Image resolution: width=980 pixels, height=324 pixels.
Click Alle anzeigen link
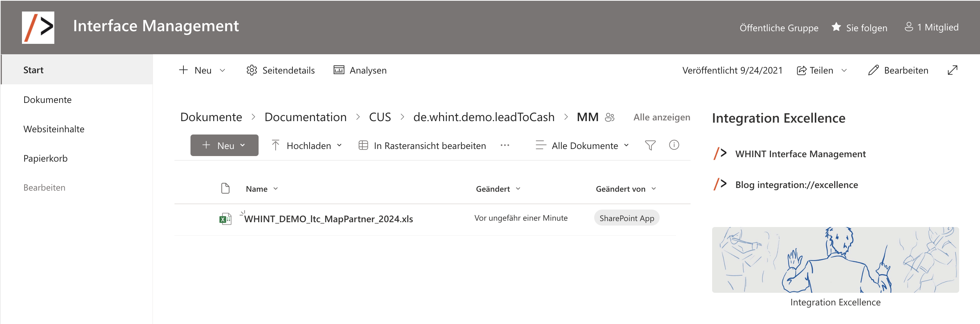point(662,117)
